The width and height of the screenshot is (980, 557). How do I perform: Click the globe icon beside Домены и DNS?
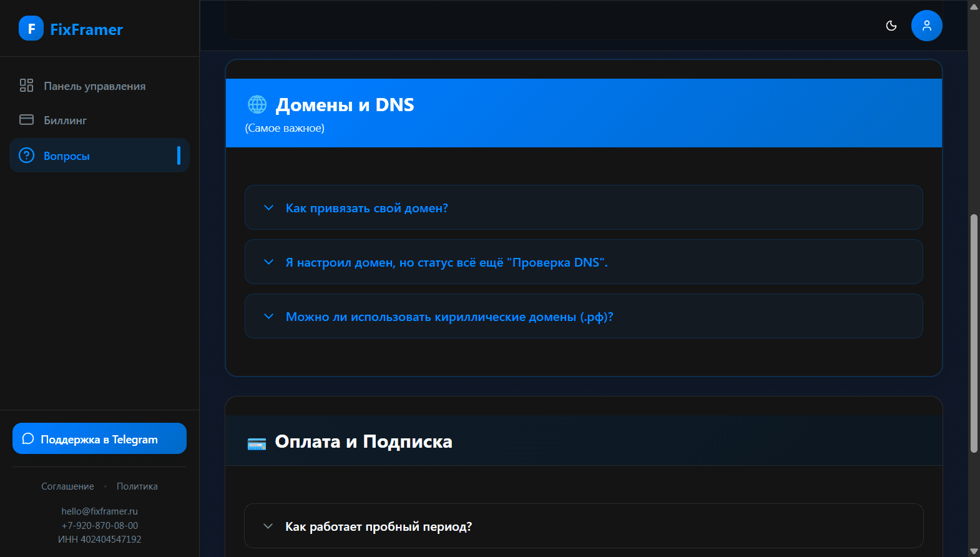click(x=257, y=104)
